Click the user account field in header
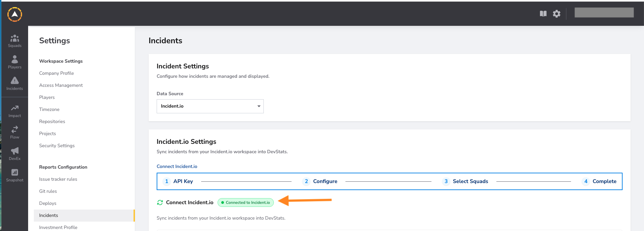This screenshot has width=644, height=231. (604, 12)
